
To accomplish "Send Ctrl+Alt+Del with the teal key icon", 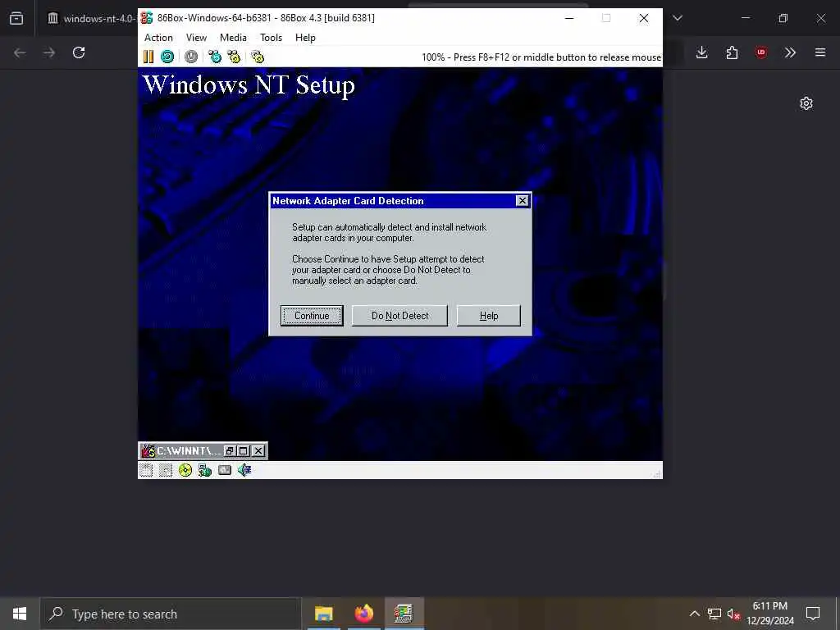I will click(215, 57).
